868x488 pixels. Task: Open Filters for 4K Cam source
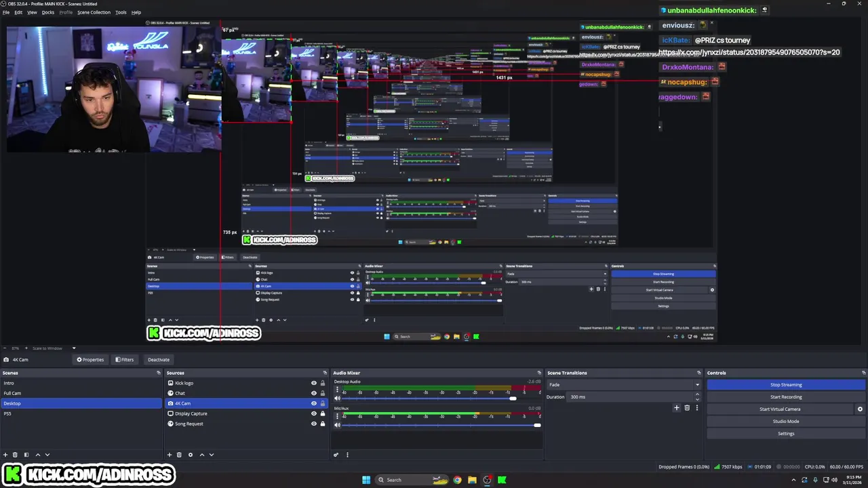click(124, 360)
